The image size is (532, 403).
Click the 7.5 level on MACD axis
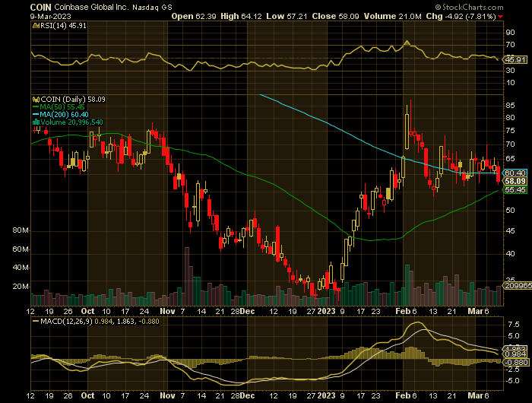(513, 325)
